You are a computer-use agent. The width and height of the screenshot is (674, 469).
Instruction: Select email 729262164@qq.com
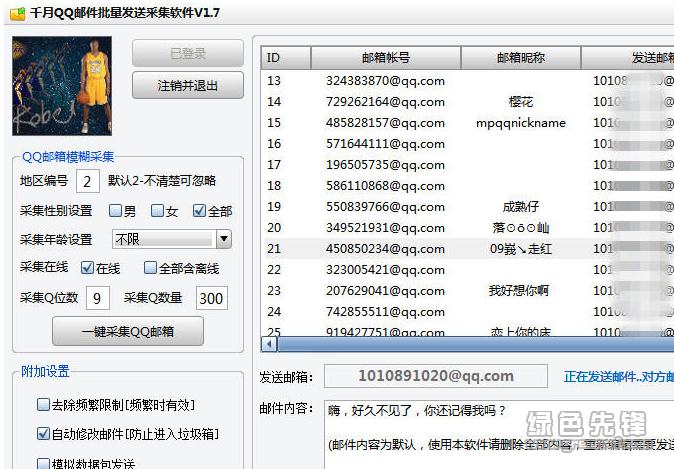coord(385,102)
